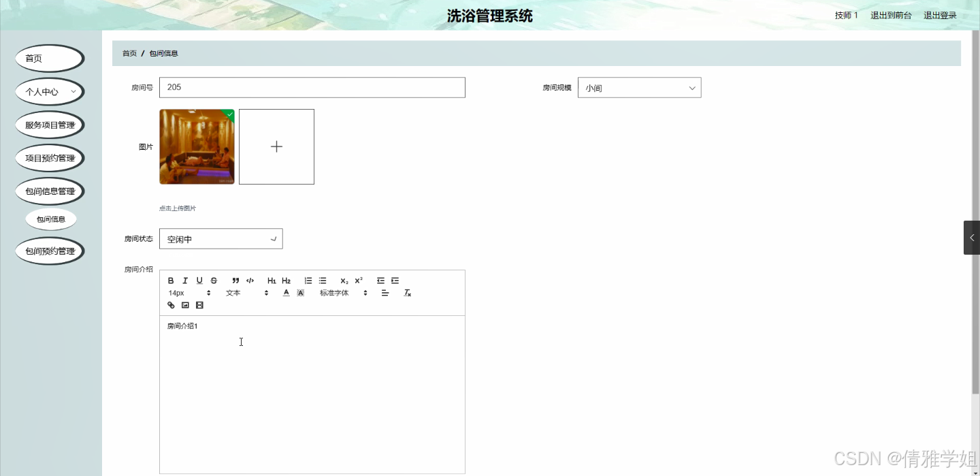Insert a code block in editor

(250, 281)
